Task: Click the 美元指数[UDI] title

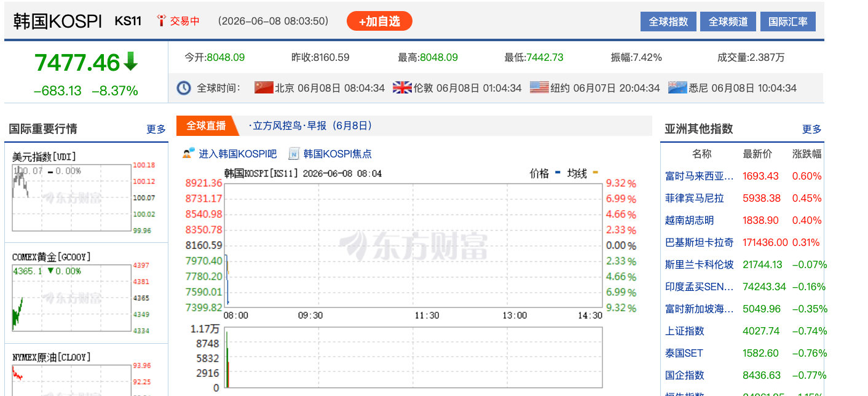Action: pos(44,156)
